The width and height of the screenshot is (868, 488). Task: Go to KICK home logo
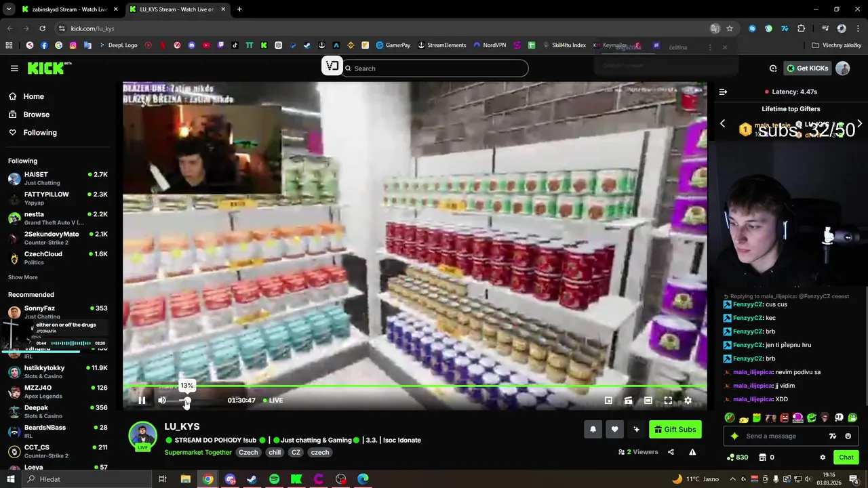(x=50, y=68)
